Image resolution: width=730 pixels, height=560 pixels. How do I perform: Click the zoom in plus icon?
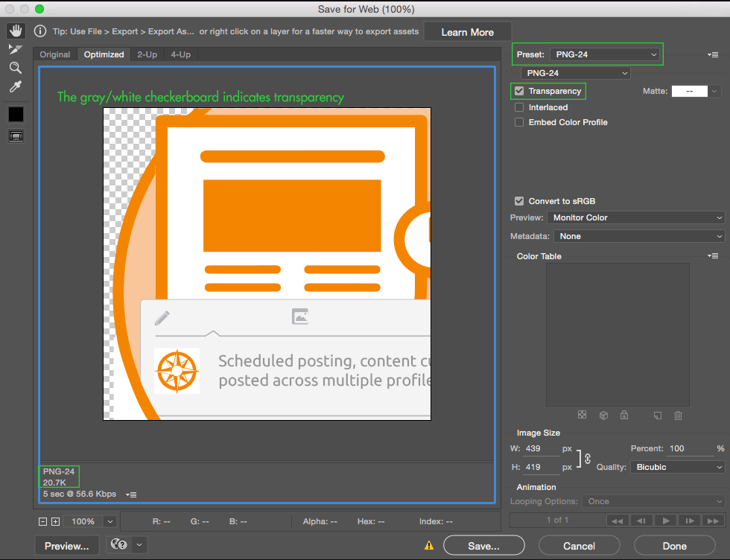[x=55, y=522]
